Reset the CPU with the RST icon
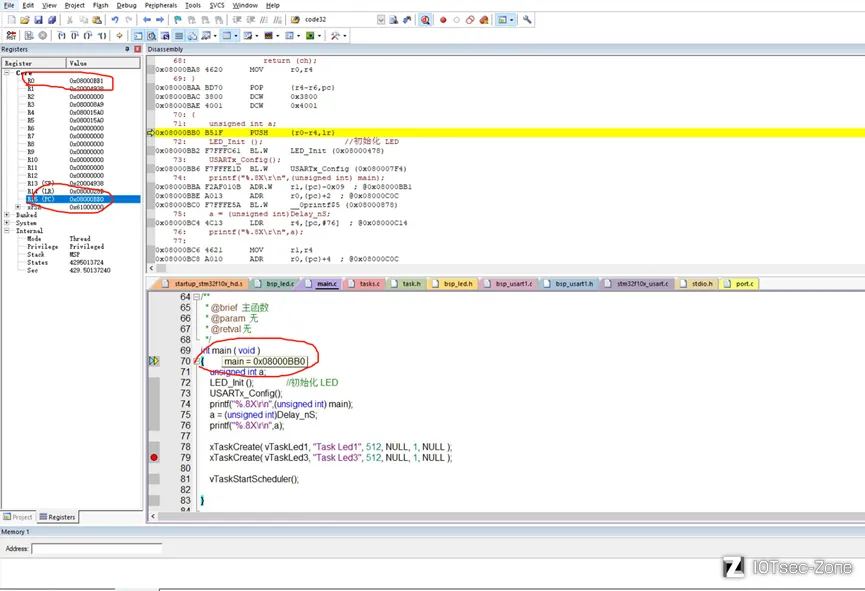This screenshot has width=865, height=591. tap(11, 35)
